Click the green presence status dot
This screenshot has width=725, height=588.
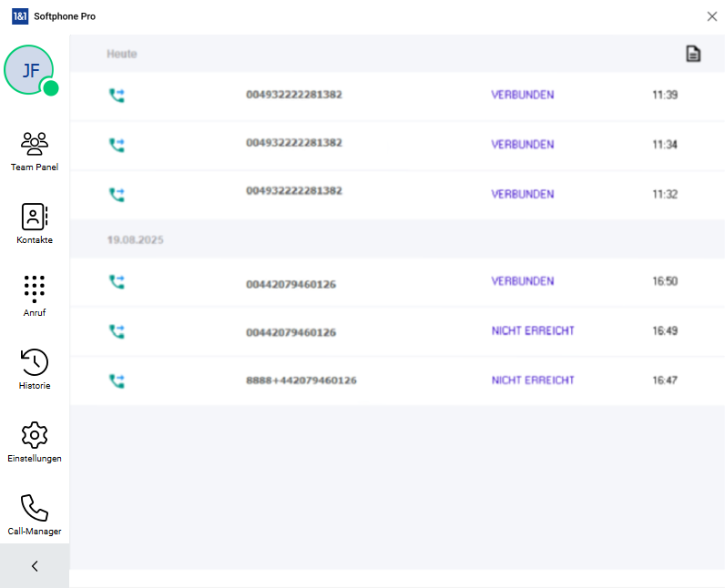coord(51,88)
